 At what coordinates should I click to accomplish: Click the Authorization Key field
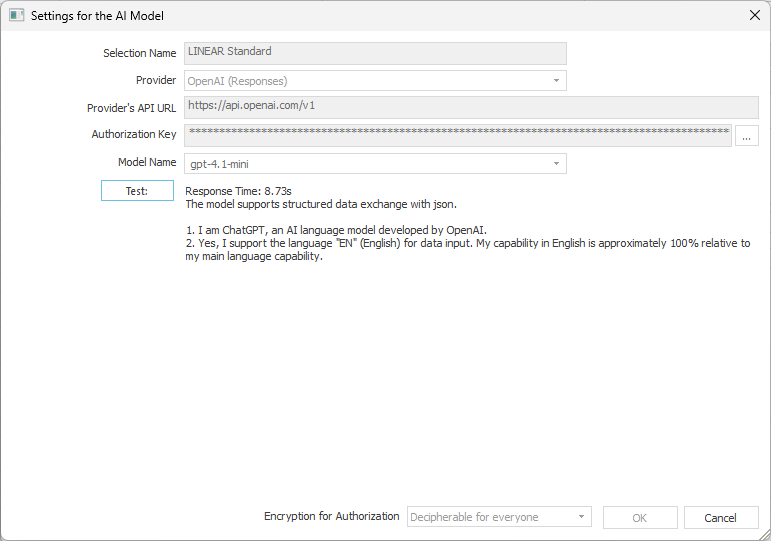(458, 135)
